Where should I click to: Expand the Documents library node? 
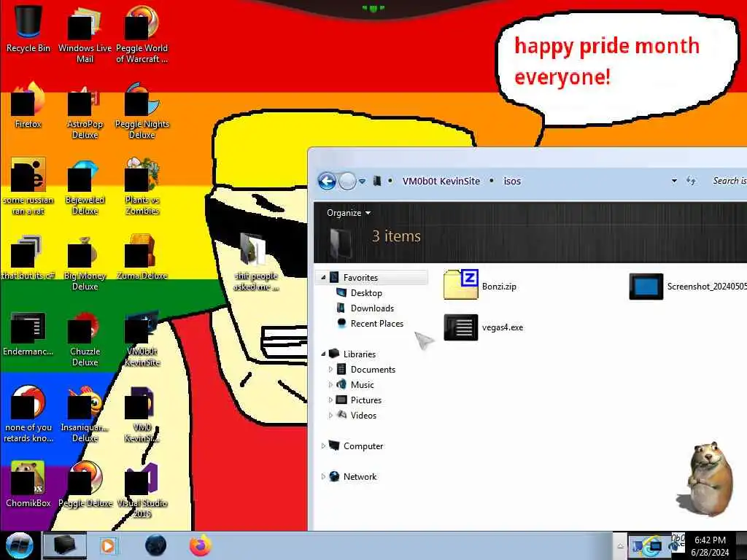330,370
